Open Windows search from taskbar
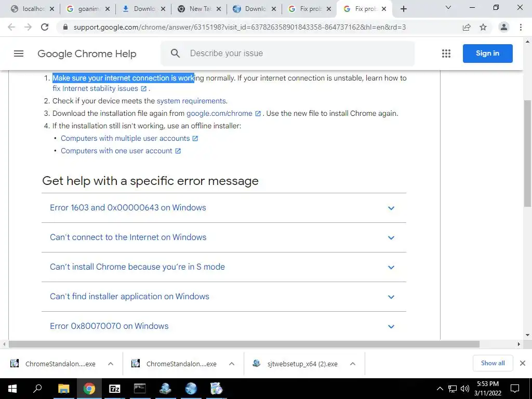The height and width of the screenshot is (399, 532). 37,389
